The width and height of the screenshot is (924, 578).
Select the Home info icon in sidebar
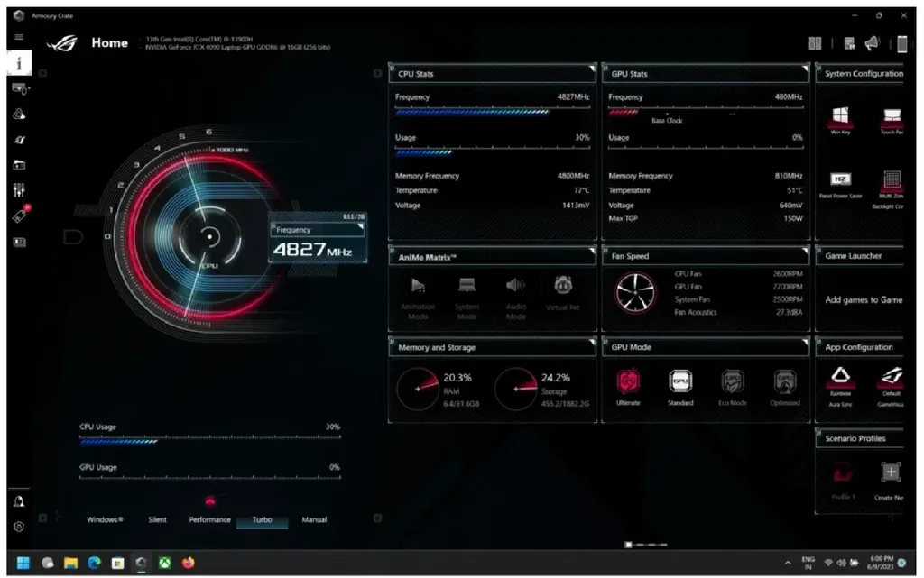coord(19,63)
